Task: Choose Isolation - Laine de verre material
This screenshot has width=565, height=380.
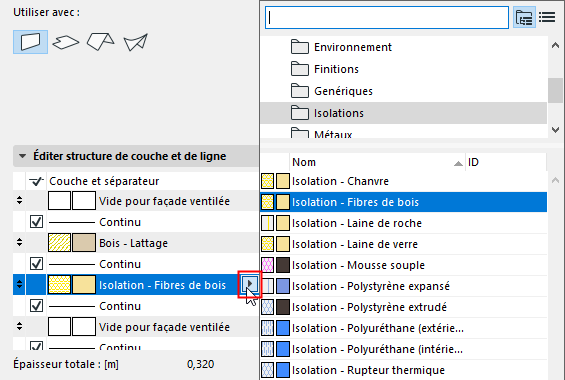Action: point(404,244)
